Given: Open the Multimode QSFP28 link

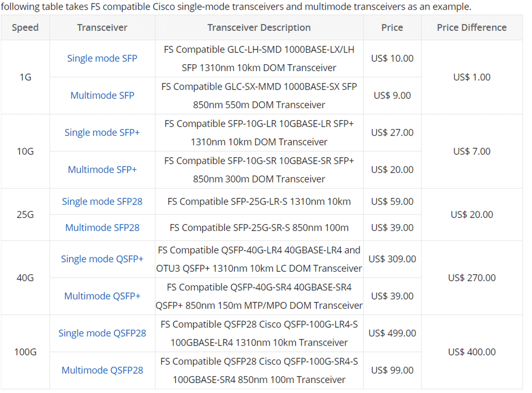Looking at the screenshot, I should pyautogui.click(x=102, y=370).
